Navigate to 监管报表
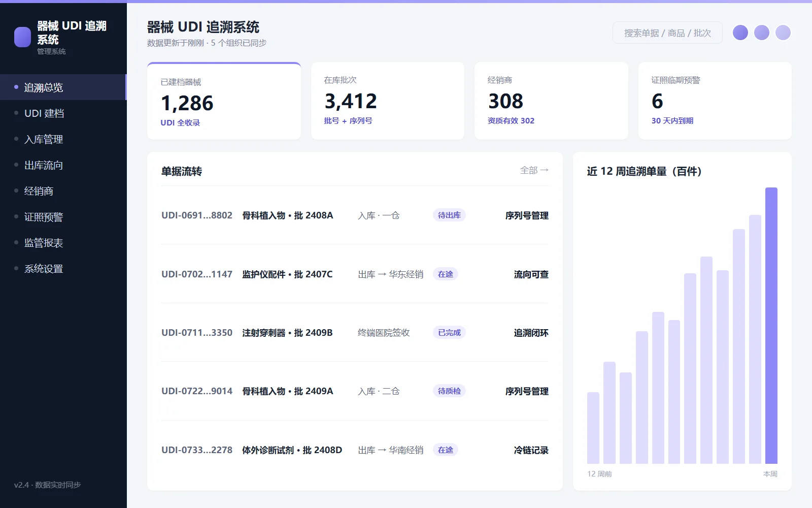812x508 pixels. click(x=63, y=243)
